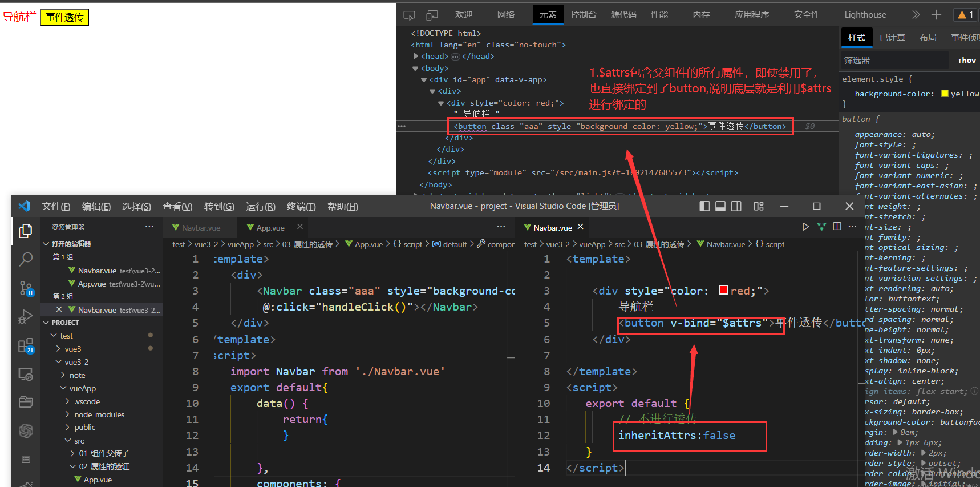Switch to the 已计算 styles tab
Viewport: 980px width, 487px height.
click(x=892, y=38)
